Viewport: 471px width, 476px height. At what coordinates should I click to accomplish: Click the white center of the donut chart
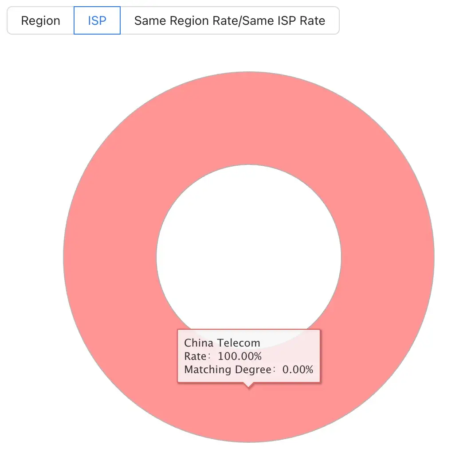pyautogui.click(x=248, y=248)
